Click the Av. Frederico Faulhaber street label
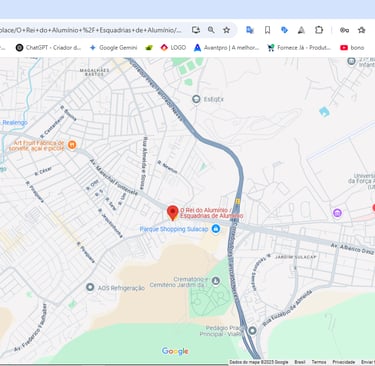Image resolution: width=375 pixels, height=366 pixels. (x=31, y=328)
